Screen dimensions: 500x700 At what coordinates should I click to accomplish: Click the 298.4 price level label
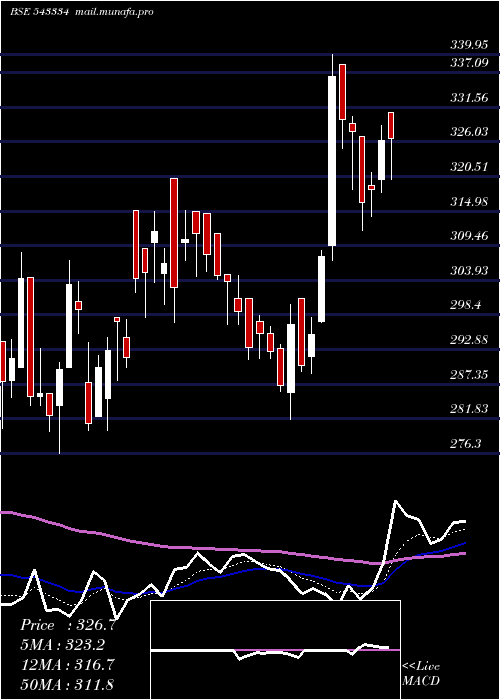[466, 305]
